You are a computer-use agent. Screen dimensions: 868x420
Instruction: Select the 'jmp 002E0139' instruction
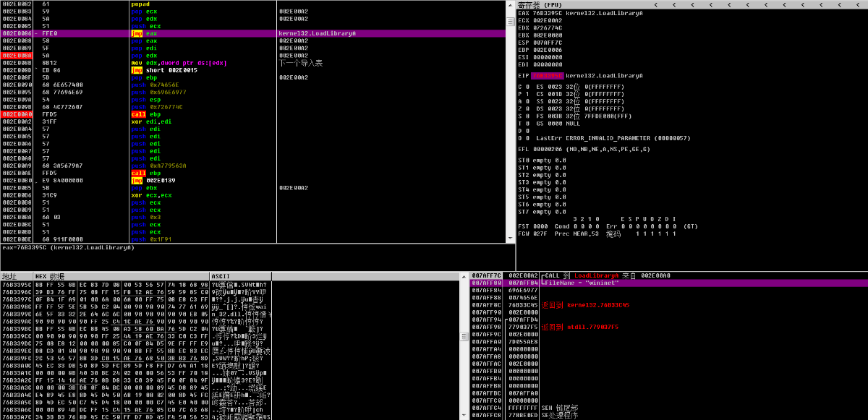click(153, 180)
